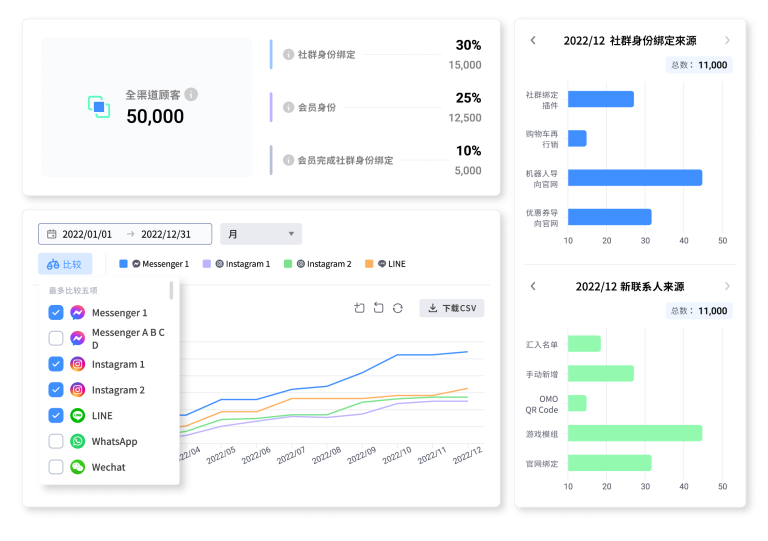Open the 月 interval dropdown

coord(261,234)
